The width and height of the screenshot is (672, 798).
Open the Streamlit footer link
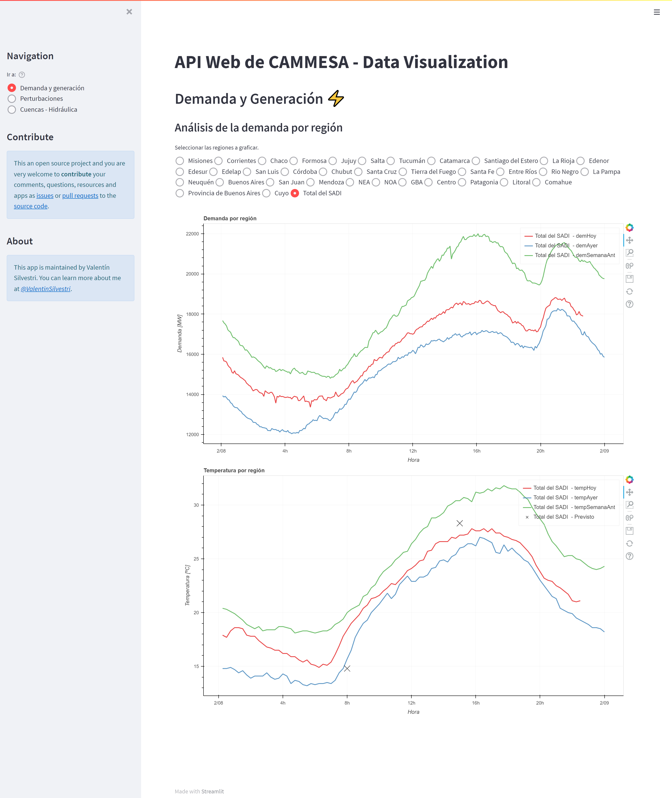click(213, 791)
